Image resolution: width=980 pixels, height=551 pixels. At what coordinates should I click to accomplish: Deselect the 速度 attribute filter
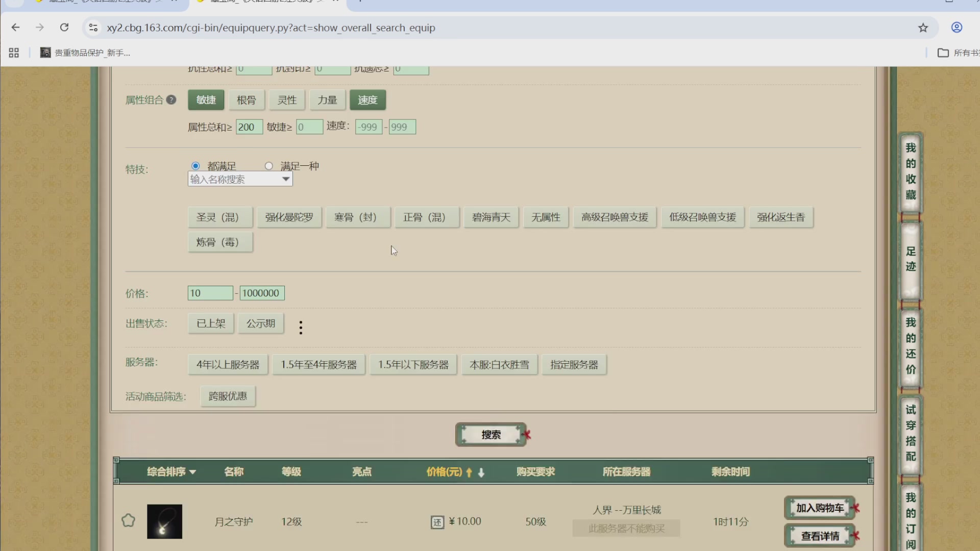[367, 99]
